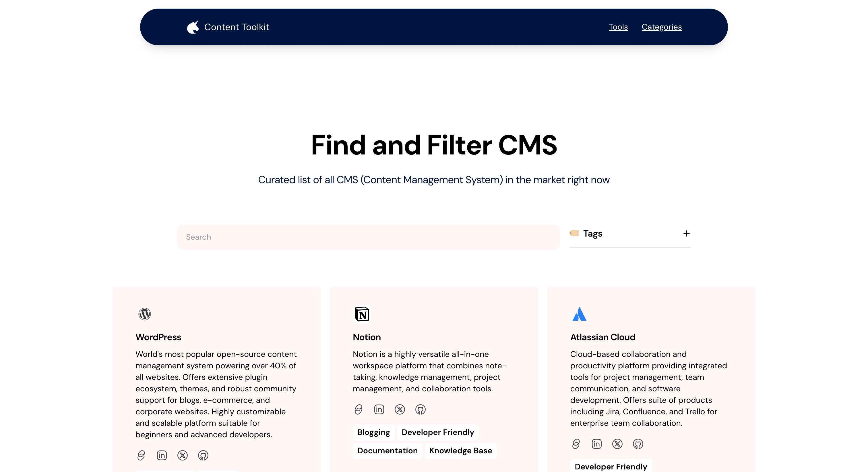Click the Notion LinkedIn icon
The width and height of the screenshot is (868, 472).
tap(379, 409)
